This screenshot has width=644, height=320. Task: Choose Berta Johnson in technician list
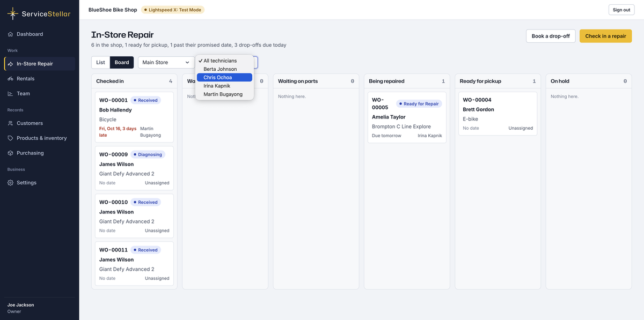pos(224,69)
